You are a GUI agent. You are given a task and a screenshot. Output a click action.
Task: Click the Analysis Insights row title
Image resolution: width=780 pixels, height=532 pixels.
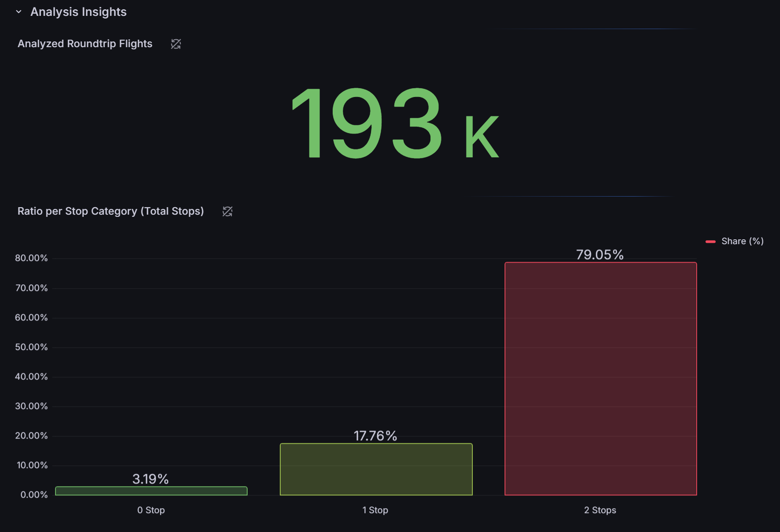point(78,12)
